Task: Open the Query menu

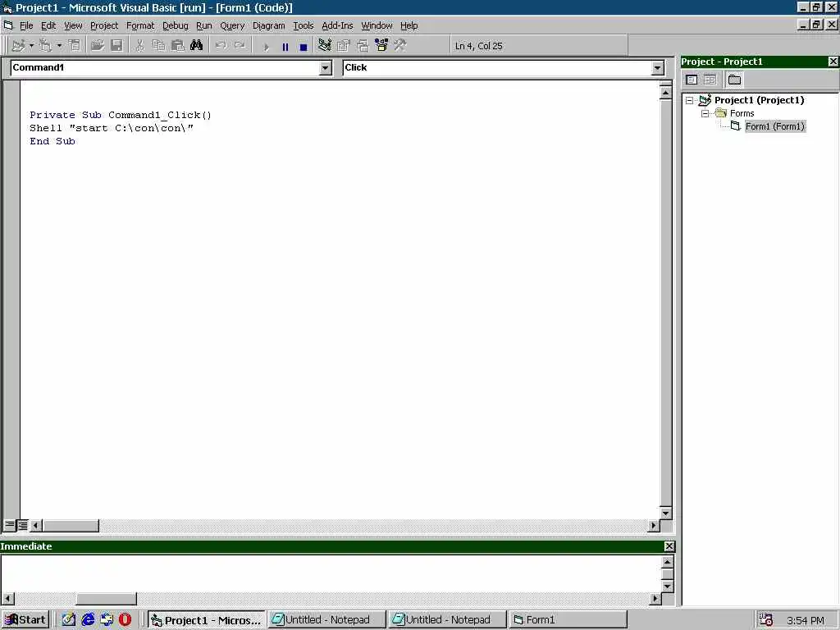Action: 232,25
